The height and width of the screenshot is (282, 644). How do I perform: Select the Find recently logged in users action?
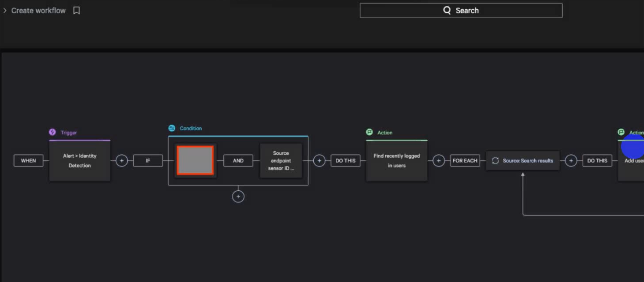point(396,160)
